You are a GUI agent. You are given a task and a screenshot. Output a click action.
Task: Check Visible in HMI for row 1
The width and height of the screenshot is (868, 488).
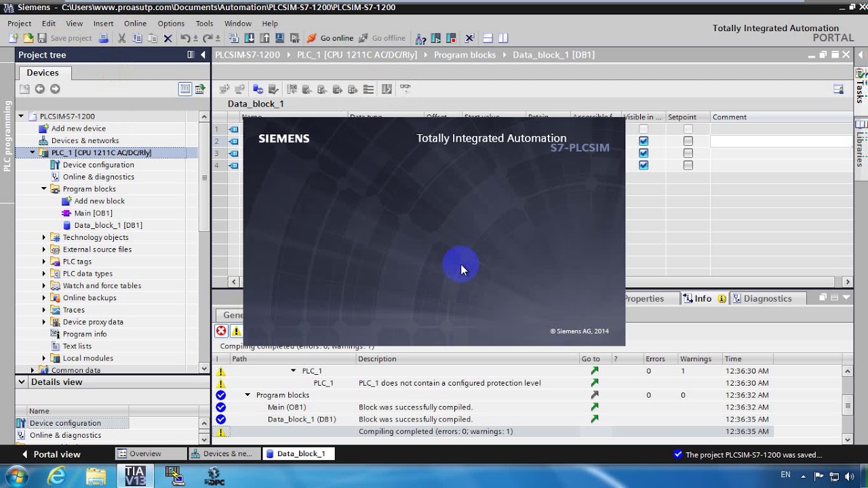[644, 129]
